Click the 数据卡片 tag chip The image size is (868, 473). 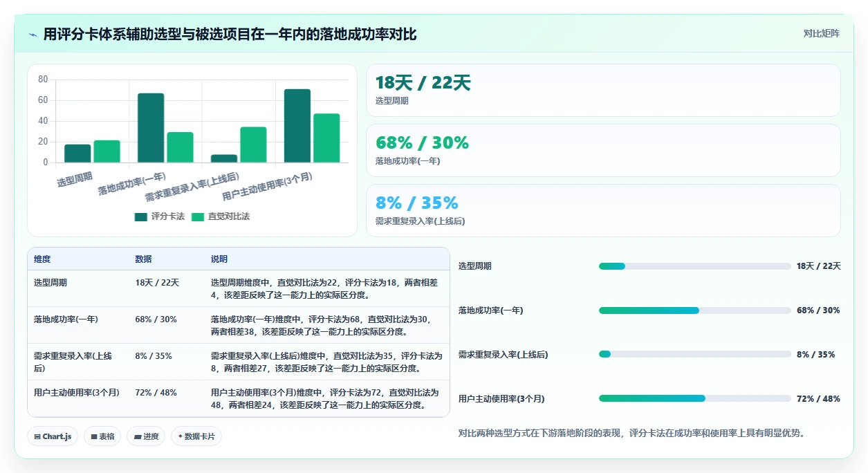pyautogui.click(x=196, y=436)
